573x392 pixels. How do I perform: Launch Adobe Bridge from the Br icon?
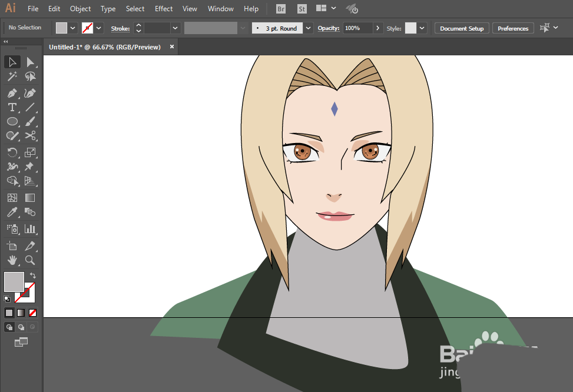281,9
